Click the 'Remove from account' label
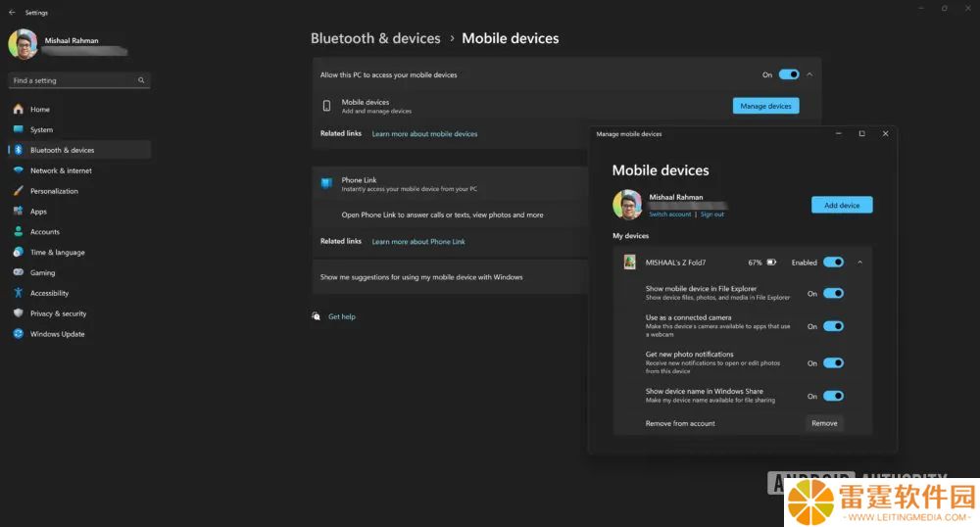 click(x=680, y=423)
